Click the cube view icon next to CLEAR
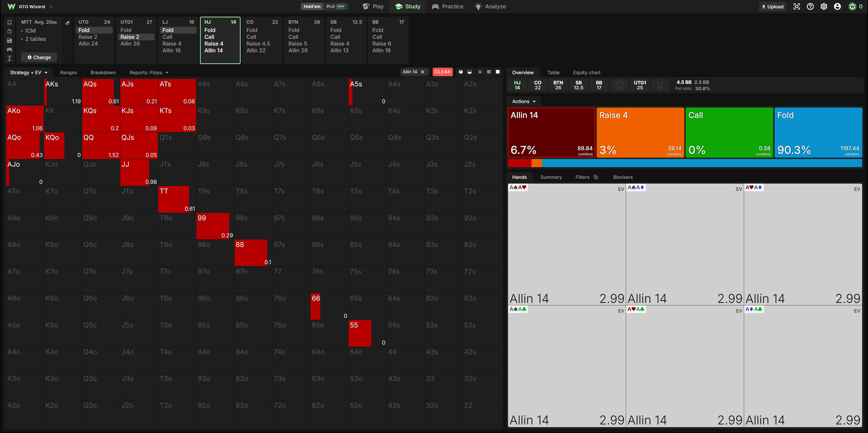The width and height of the screenshot is (868, 433). coord(461,72)
